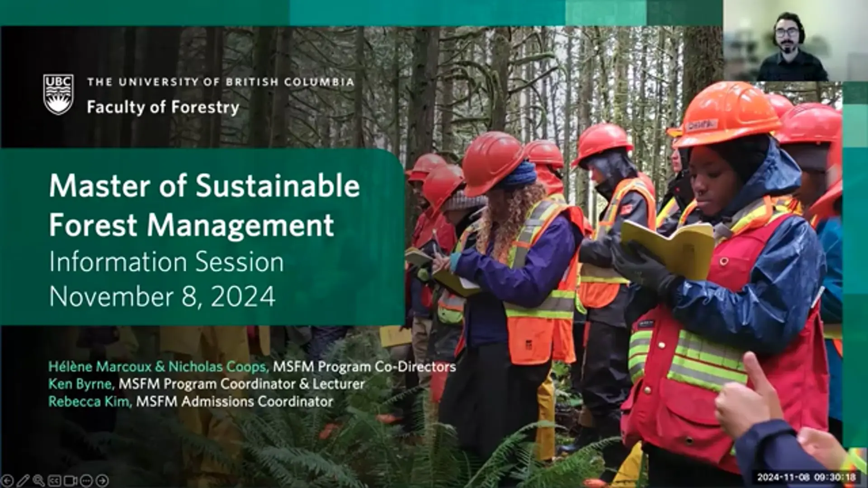Click the UBC crest logo

coord(58,94)
